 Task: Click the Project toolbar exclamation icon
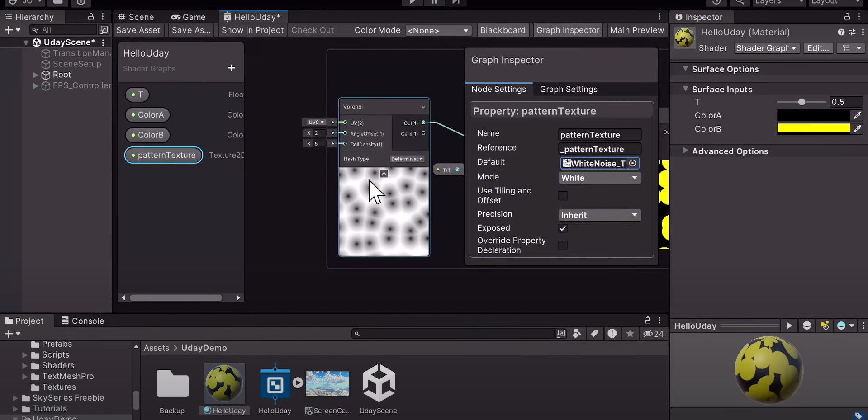612,334
